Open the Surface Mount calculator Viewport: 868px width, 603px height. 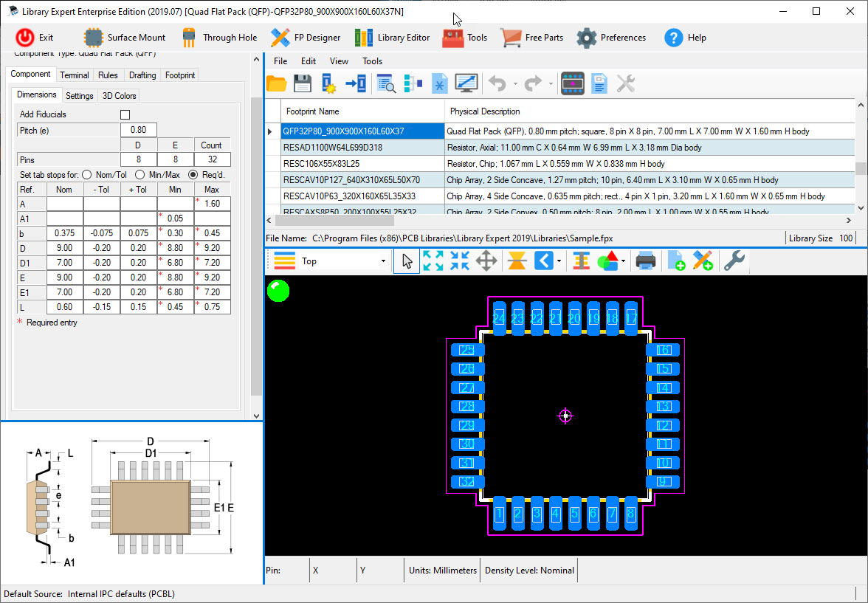pyautogui.click(x=125, y=38)
